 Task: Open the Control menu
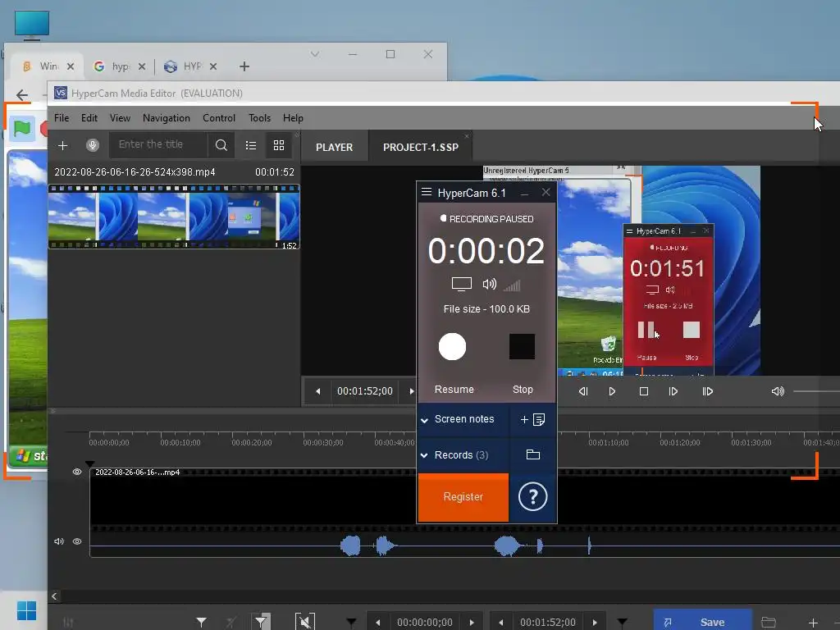pyautogui.click(x=218, y=118)
